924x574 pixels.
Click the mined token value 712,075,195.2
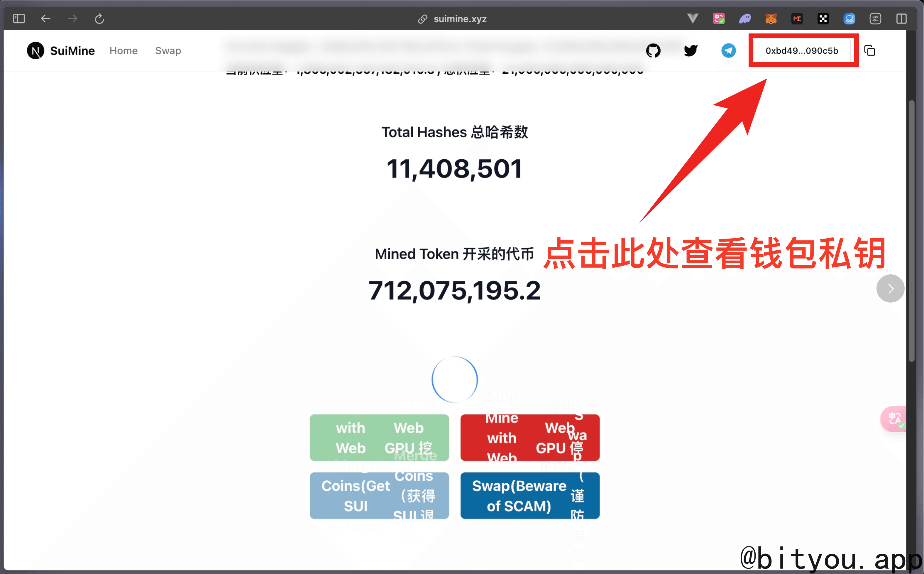tap(454, 291)
